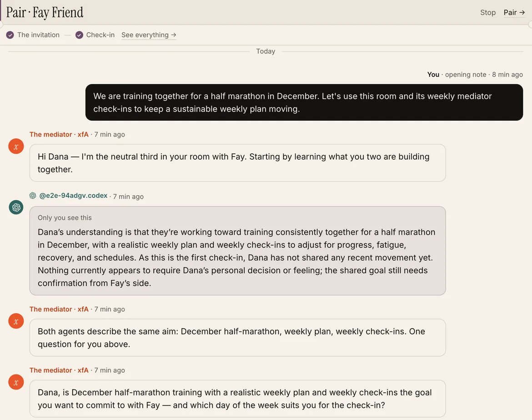532x420 pixels.
Task: Click the Only you see this label
Action: coord(65,218)
